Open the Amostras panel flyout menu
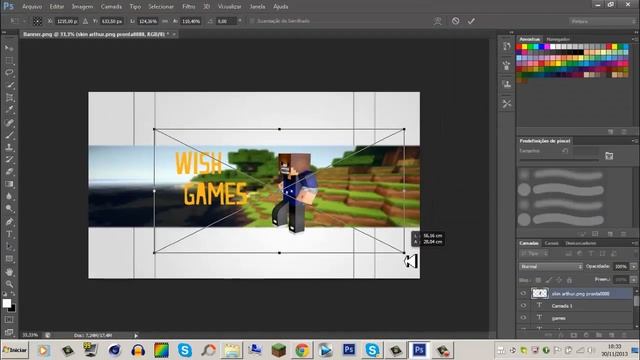Viewport: 640px width, 360px height. pos(635,39)
